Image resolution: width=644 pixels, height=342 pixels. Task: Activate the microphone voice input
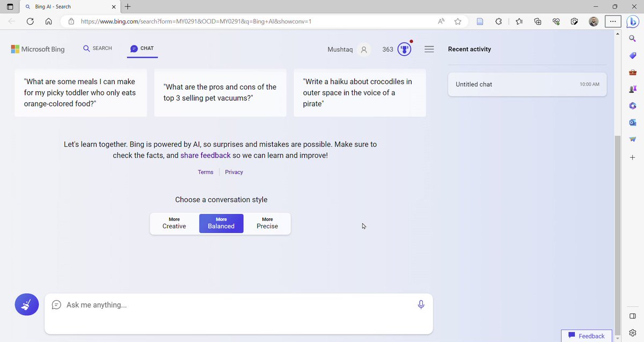421,304
